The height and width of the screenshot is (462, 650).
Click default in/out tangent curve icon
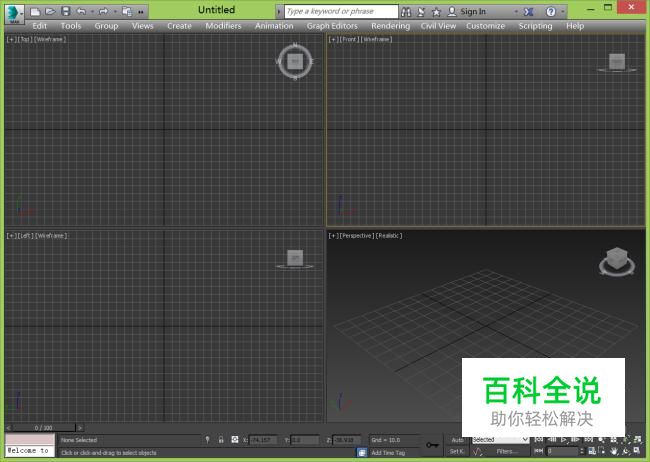pyautogui.click(x=478, y=451)
